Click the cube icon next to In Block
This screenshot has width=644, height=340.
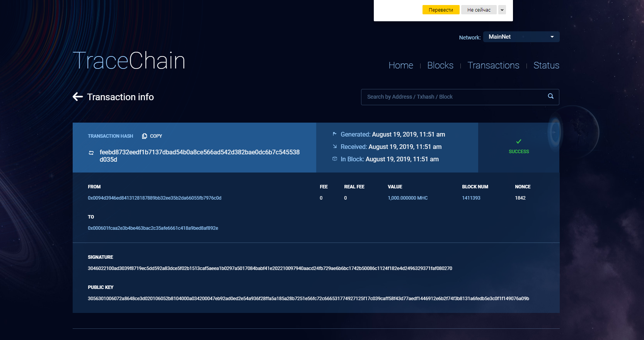coord(335,159)
